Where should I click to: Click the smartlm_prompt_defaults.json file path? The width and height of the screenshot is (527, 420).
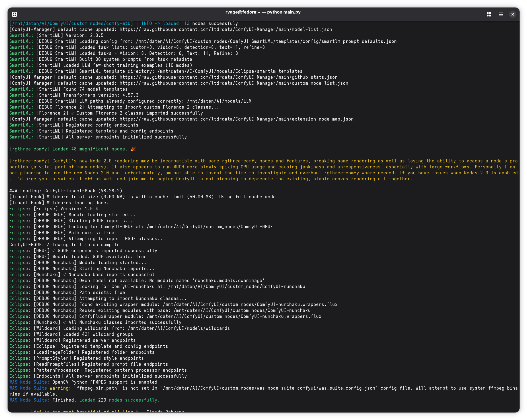pos(266,41)
